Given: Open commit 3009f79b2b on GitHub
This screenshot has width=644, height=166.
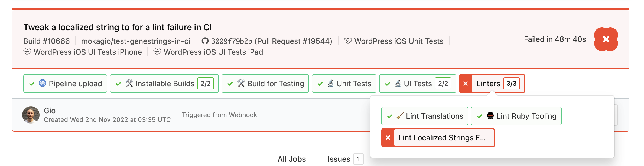Looking at the screenshot, I should (232, 41).
